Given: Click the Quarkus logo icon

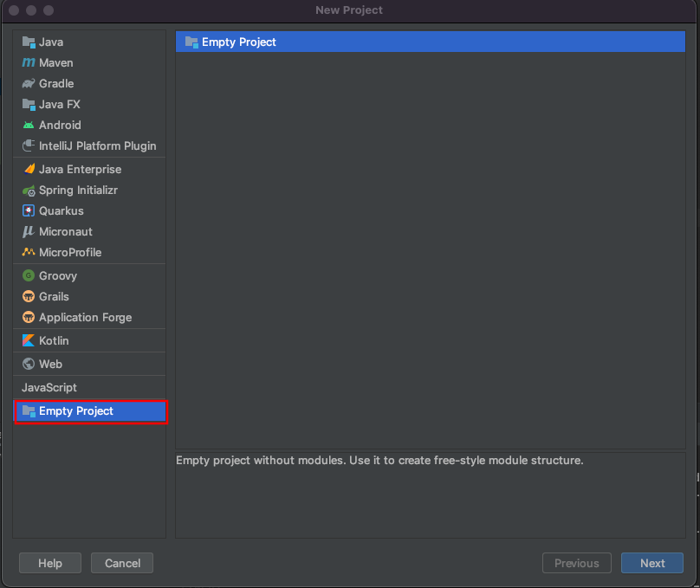Looking at the screenshot, I should click(x=29, y=210).
